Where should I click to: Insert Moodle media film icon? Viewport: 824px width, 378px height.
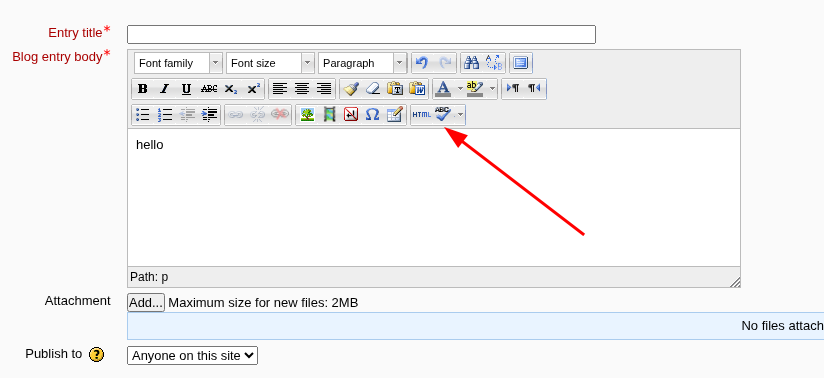click(x=329, y=115)
